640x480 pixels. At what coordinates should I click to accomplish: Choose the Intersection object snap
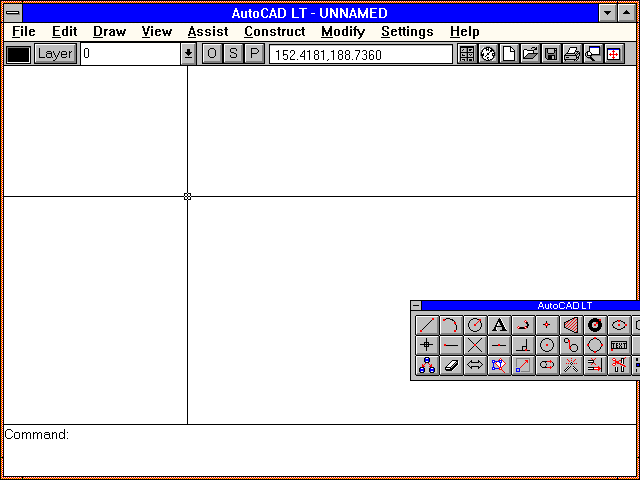475,345
